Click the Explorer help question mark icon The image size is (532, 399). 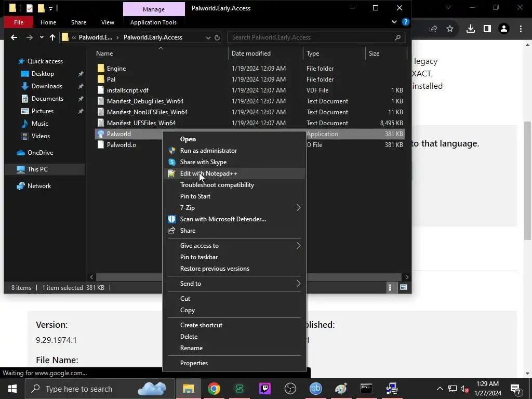(405, 22)
